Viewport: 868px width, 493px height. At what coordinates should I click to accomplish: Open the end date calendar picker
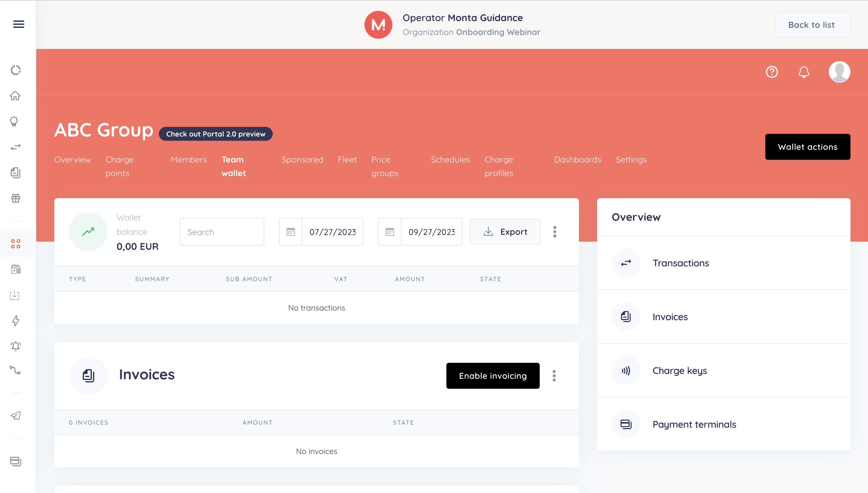[x=390, y=232]
